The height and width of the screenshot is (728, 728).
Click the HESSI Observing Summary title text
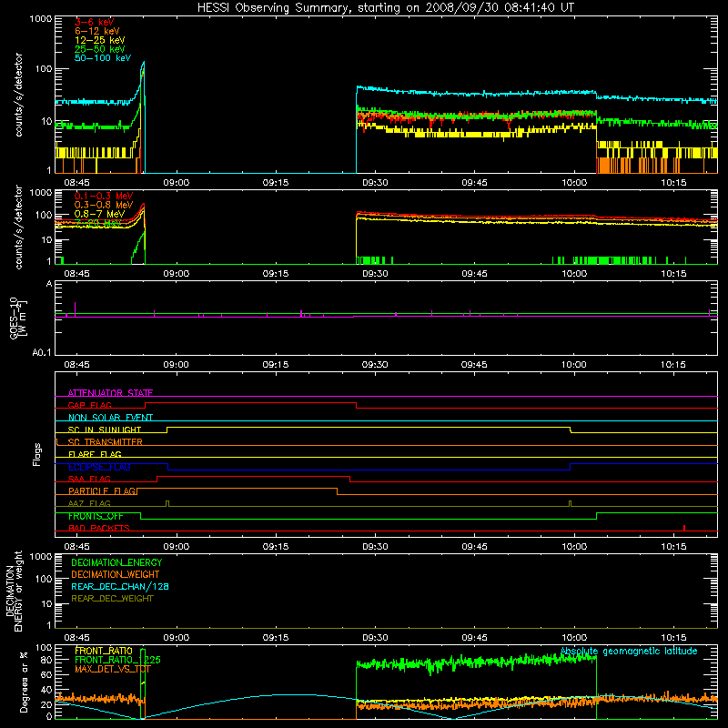point(386,8)
